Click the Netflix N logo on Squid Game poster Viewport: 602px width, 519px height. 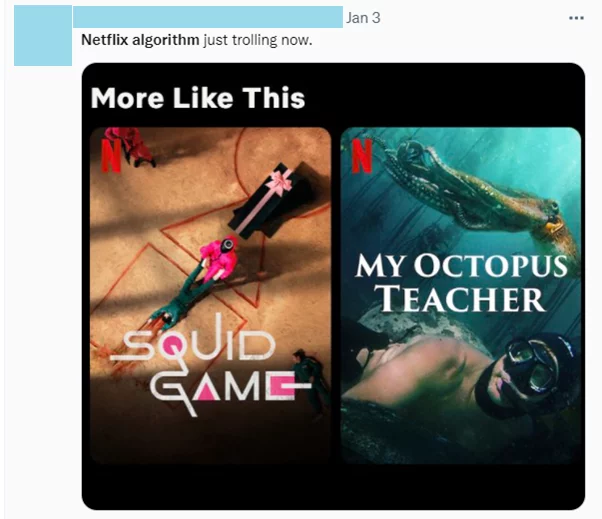point(111,155)
